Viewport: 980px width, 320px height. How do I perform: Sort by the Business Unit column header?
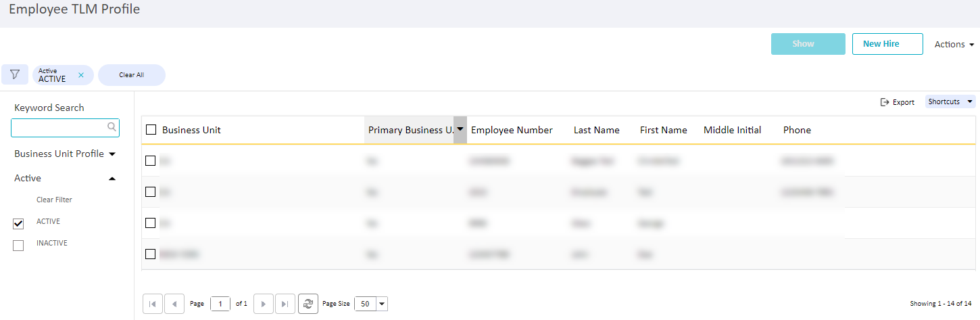191,130
